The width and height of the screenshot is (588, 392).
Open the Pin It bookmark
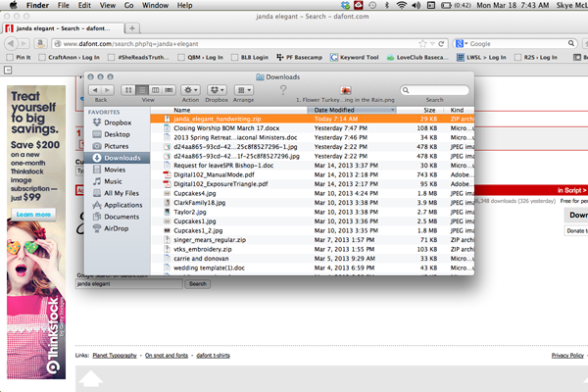20,58
